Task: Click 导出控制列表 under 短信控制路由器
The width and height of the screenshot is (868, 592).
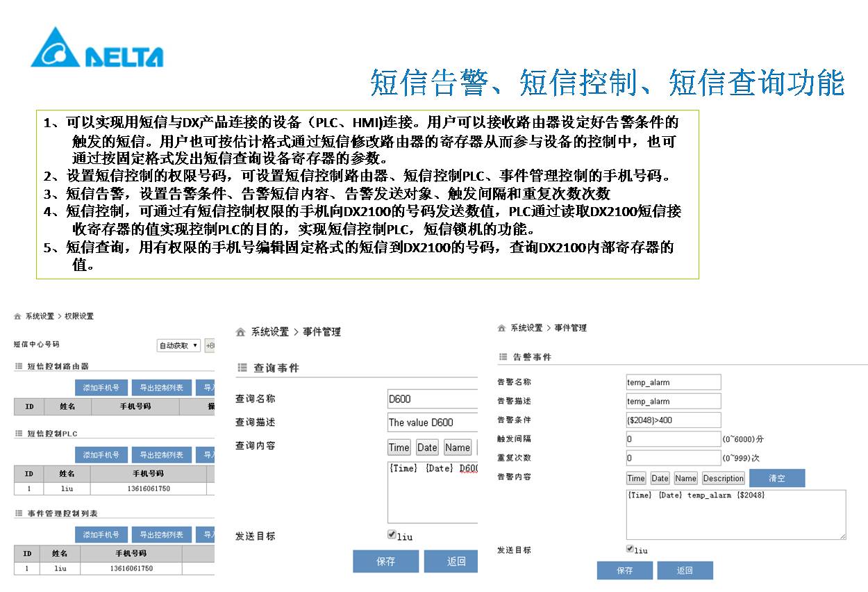Action: 162,388
